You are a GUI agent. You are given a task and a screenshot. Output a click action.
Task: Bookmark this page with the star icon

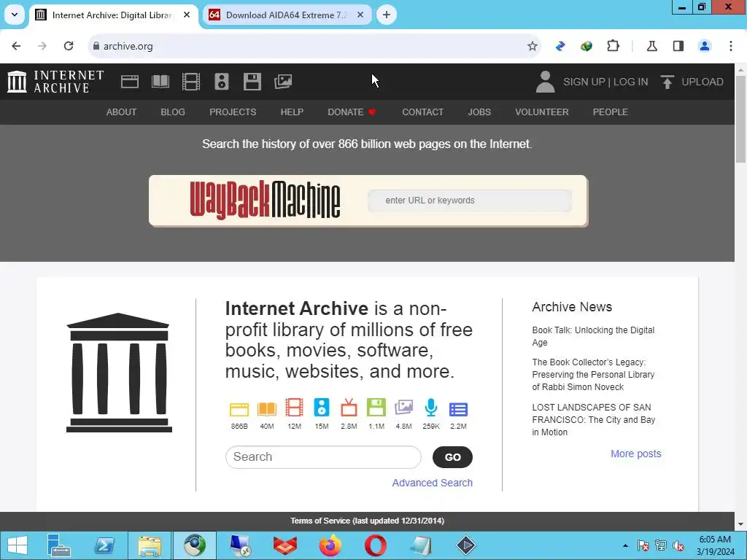[532, 46]
